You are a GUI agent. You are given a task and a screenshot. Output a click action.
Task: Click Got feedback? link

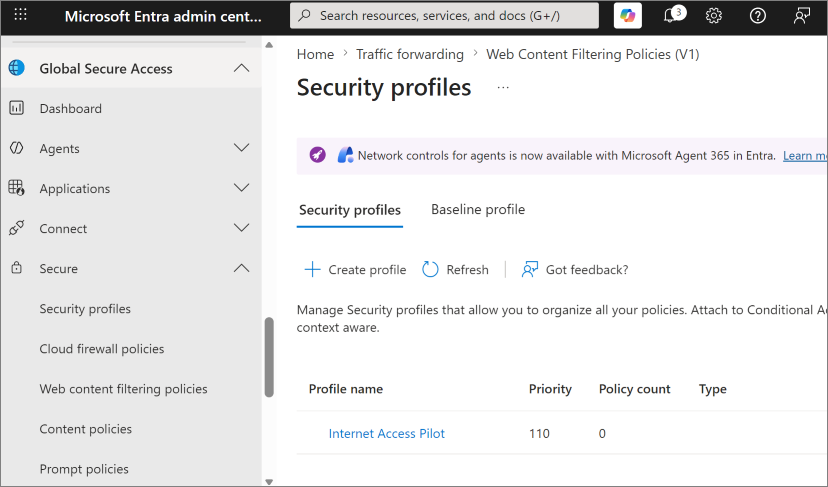(587, 270)
